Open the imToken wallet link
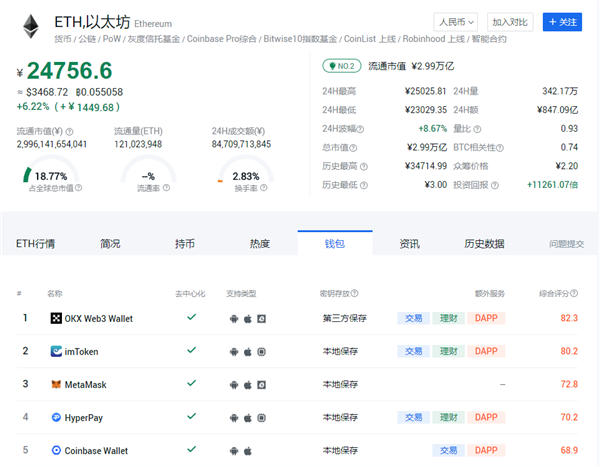The width and height of the screenshot is (600, 467). 81,351
